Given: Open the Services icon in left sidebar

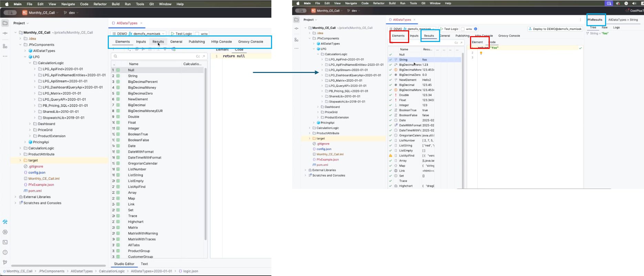Looking at the screenshot, I should point(5,232).
